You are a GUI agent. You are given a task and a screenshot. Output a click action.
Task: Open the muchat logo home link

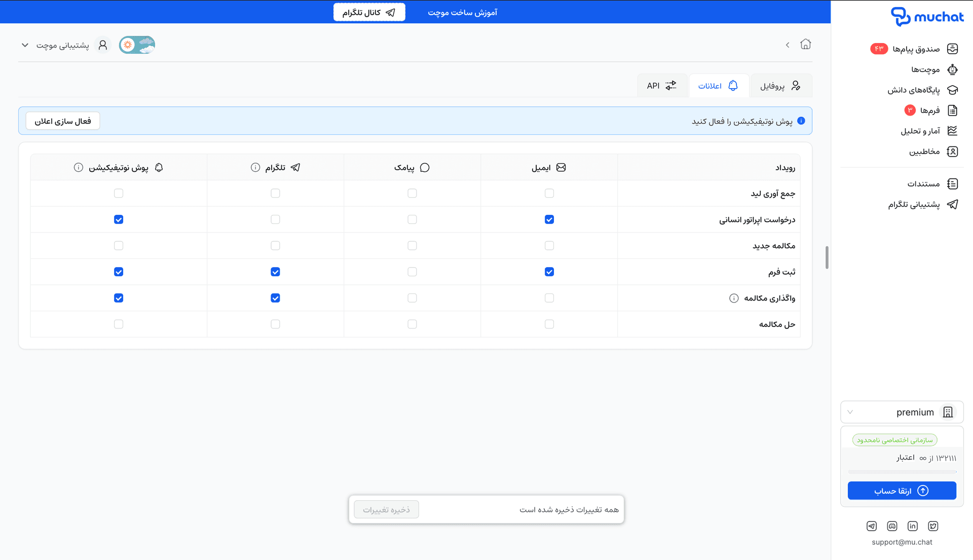pos(927,16)
